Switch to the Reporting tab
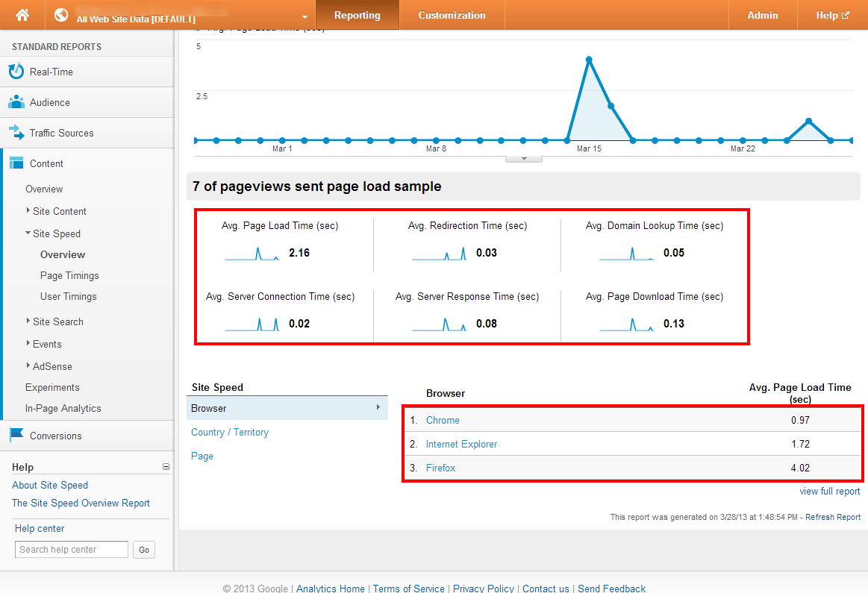Viewport: 868px width, 593px height. coord(357,15)
